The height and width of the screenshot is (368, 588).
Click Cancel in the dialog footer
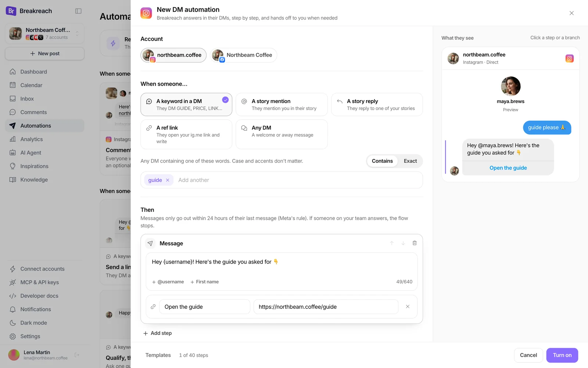point(528,355)
